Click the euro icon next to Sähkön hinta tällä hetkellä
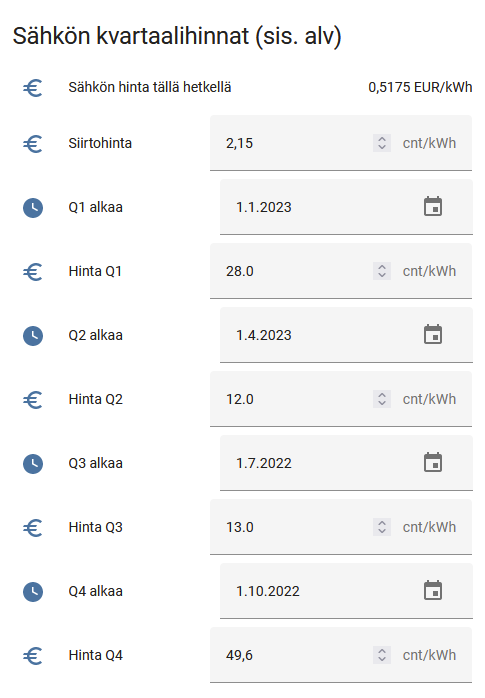The image size is (485, 698). click(33, 87)
